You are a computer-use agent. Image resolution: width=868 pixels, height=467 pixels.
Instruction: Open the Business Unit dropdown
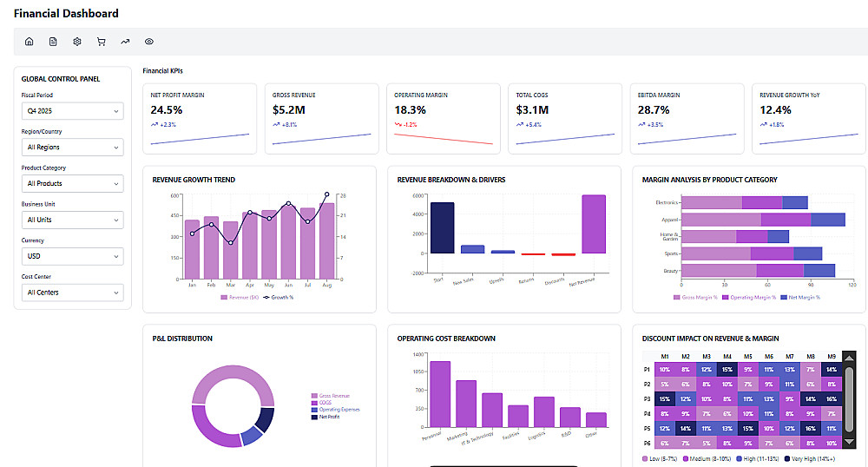click(x=73, y=220)
